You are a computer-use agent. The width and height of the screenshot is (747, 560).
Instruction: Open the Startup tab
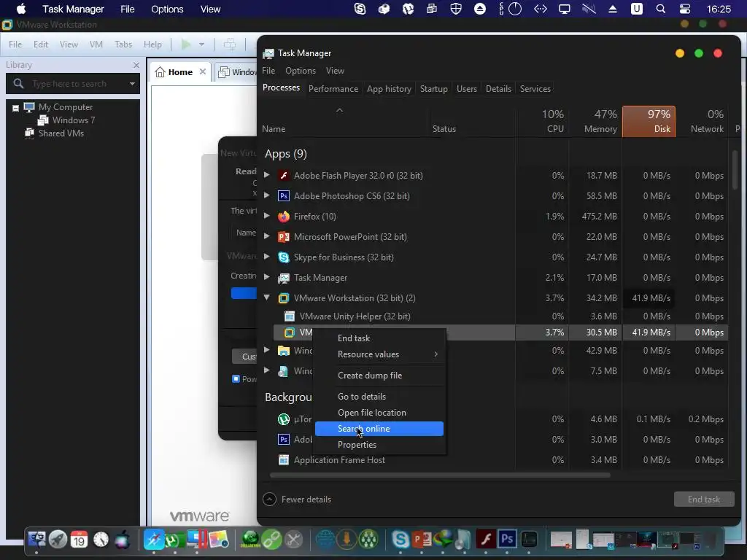click(433, 88)
